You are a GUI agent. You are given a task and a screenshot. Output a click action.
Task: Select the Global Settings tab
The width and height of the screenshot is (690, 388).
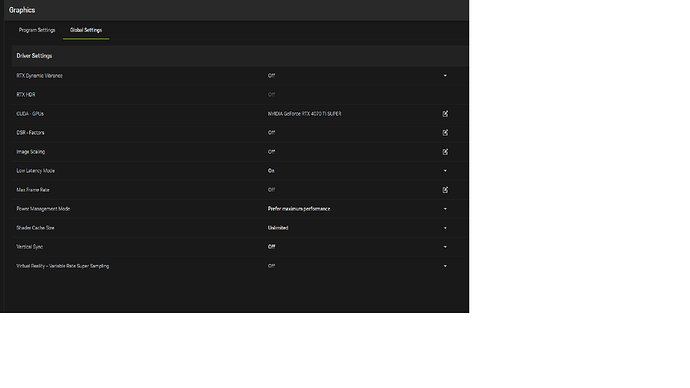[x=86, y=30]
